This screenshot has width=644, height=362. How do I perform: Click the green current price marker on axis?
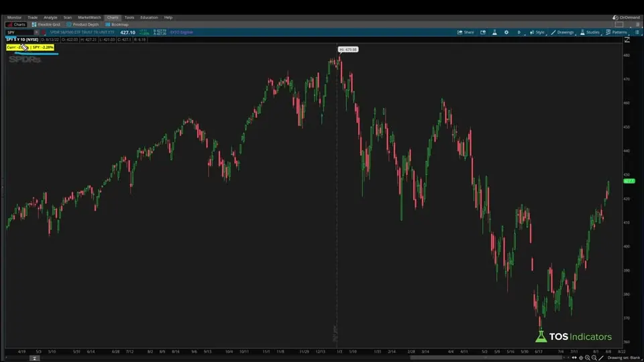(629, 181)
